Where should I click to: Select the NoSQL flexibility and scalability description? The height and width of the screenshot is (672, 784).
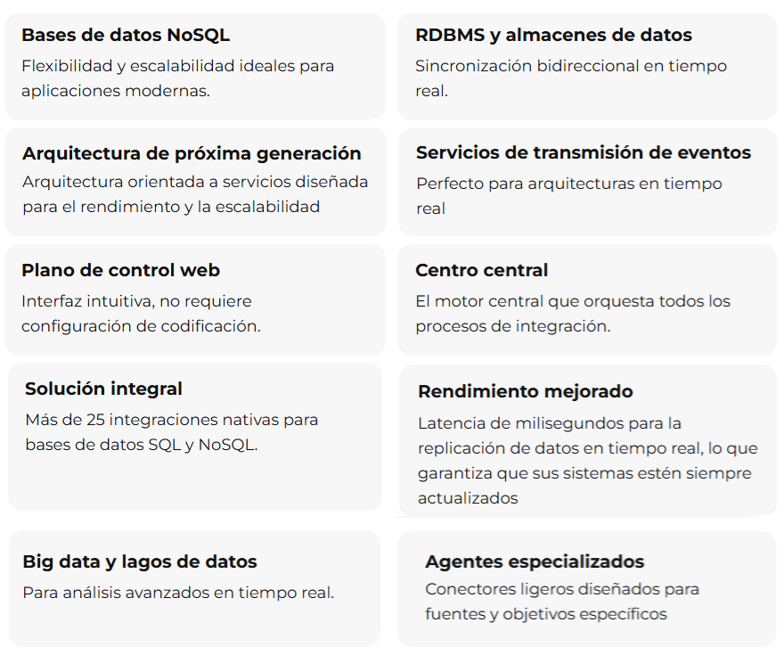(177, 78)
